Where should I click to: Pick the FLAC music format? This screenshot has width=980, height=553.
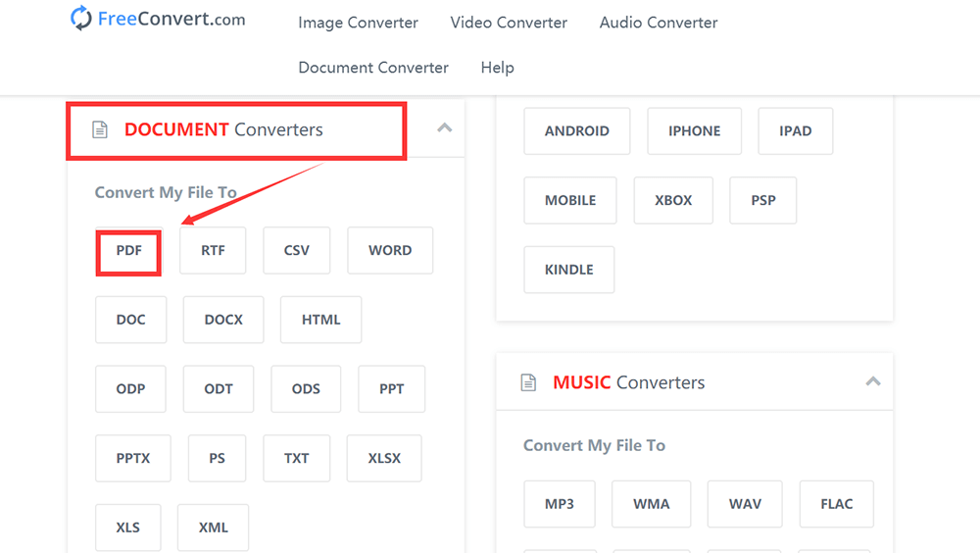pyautogui.click(x=836, y=504)
